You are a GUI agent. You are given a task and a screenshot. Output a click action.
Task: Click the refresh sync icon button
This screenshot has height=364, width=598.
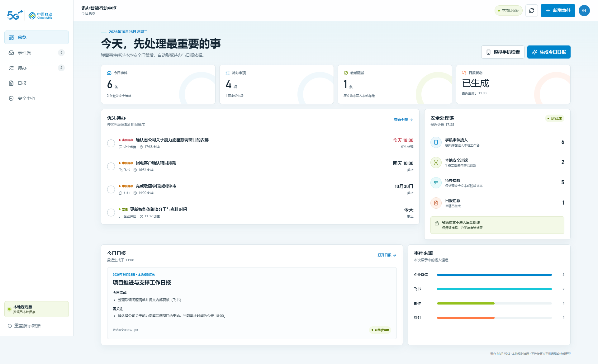point(532,11)
